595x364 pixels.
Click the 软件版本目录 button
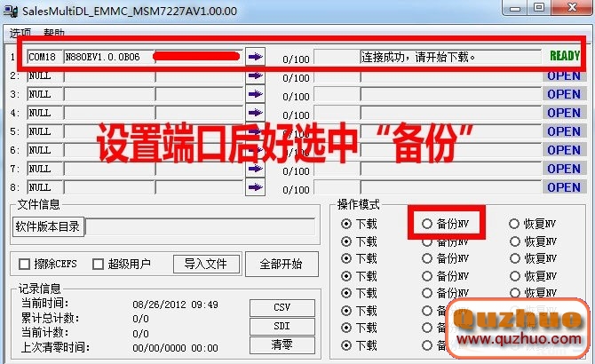(x=48, y=226)
